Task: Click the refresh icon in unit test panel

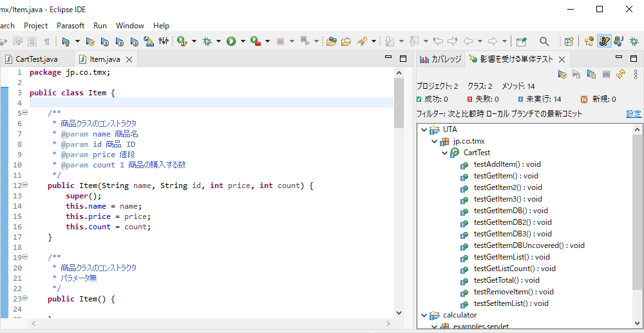Action: [x=621, y=74]
